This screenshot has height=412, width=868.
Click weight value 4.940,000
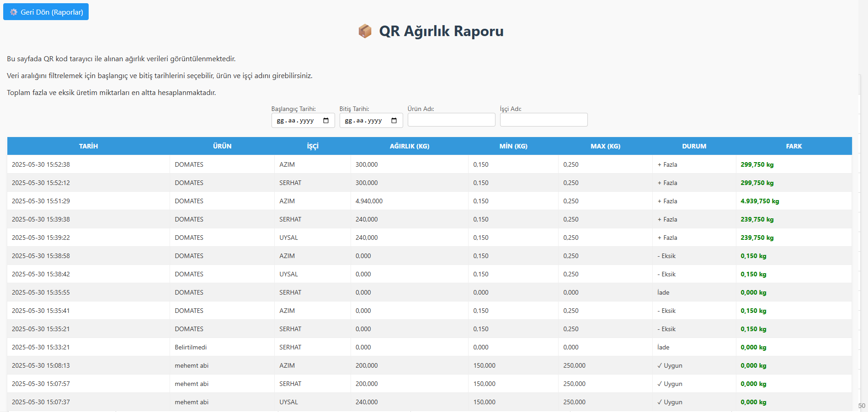(369, 201)
